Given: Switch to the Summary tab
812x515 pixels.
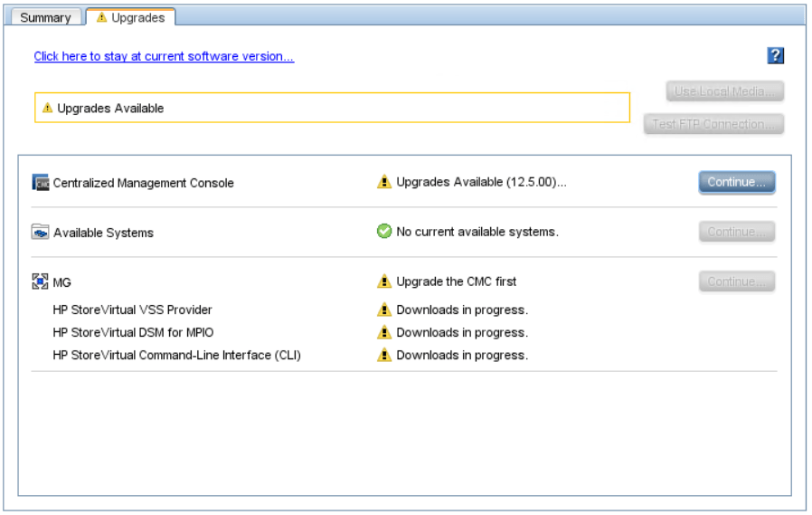Looking at the screenshot, I should pos(45,17).
